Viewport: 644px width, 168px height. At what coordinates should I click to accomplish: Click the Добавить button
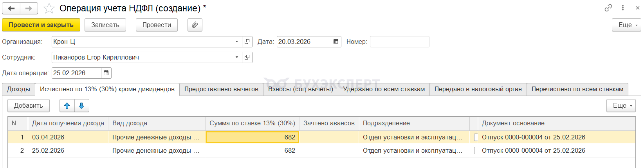(x=29, y=106)
